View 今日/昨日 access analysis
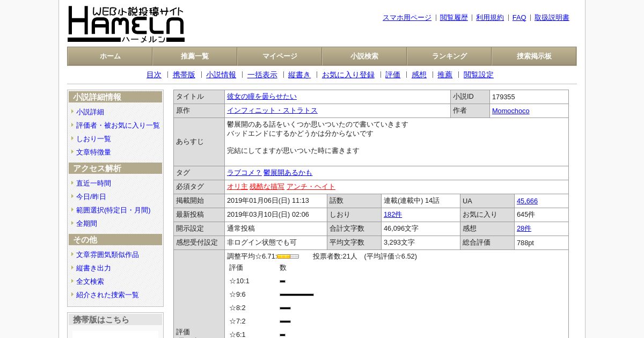The image size is (644, 338). click(x=91, y=197)
